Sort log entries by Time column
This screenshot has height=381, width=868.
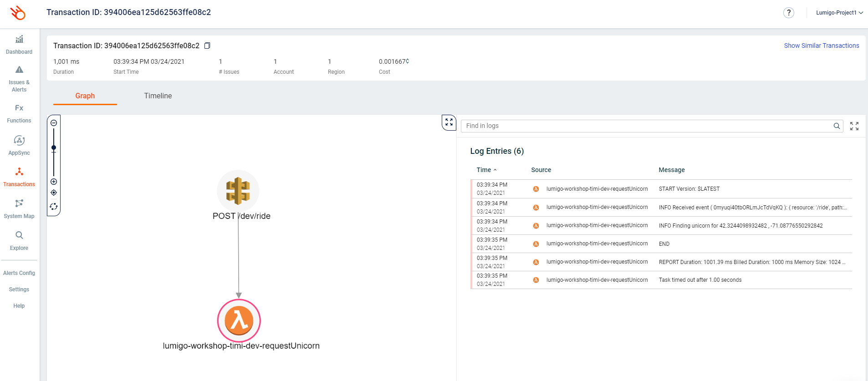click(x=486, y=170)
